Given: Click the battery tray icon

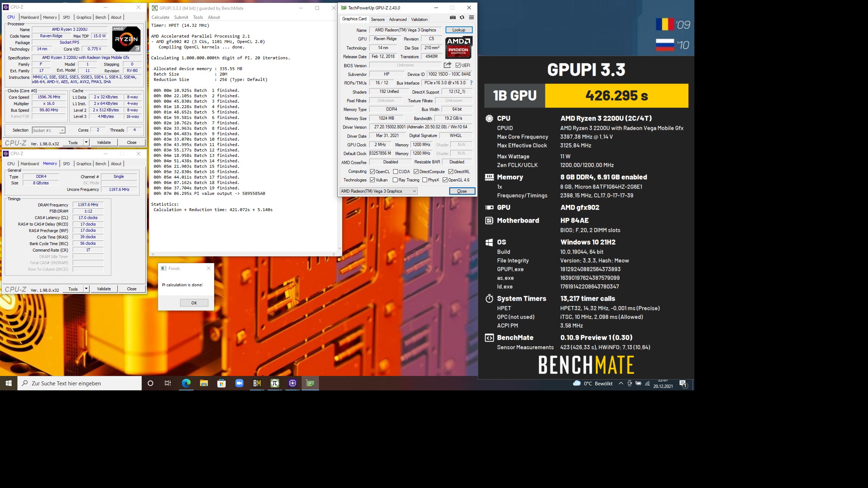Looking at the screenshot, I should point(638,384).
